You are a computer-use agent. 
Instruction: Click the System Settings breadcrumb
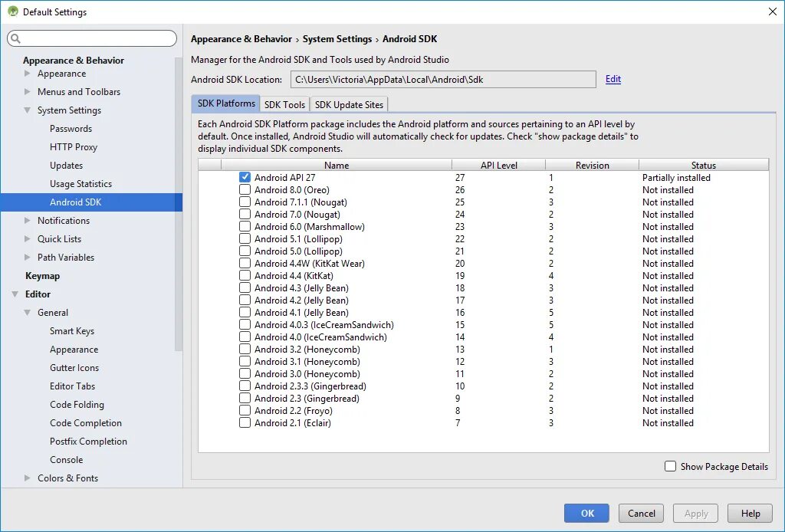click(337, 39)
